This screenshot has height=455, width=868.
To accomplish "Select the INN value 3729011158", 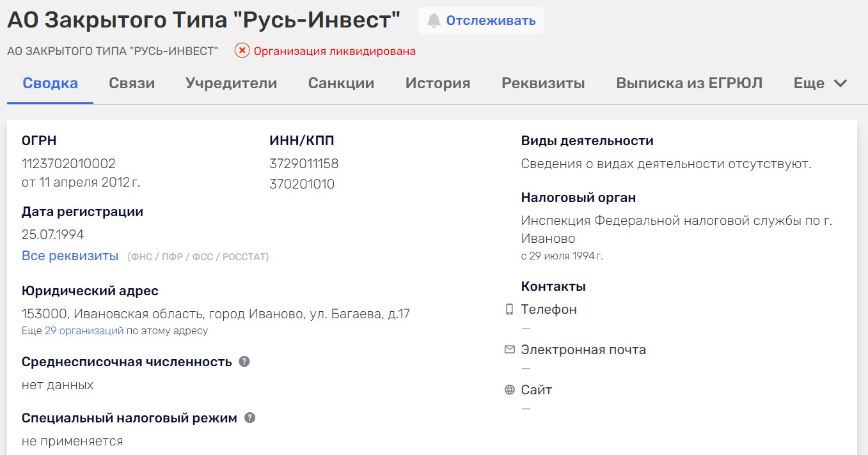I will [304, 164].
